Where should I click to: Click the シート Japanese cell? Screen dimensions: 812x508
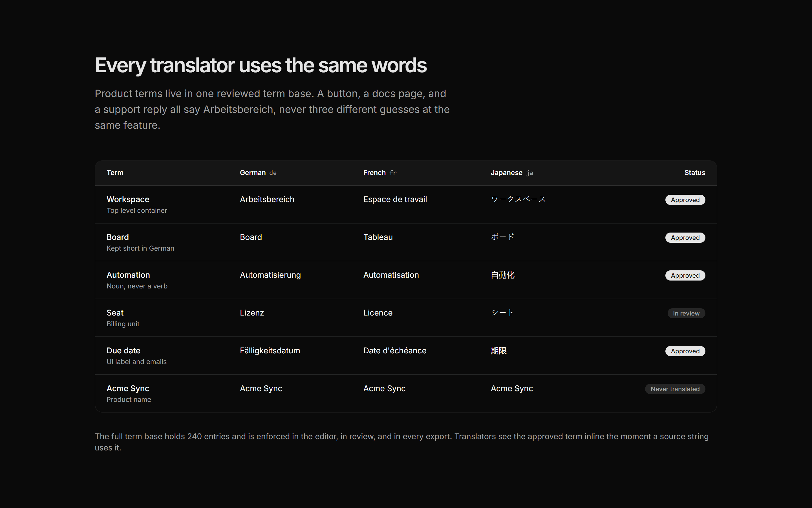pyautogui.click(x=502, y=313)
